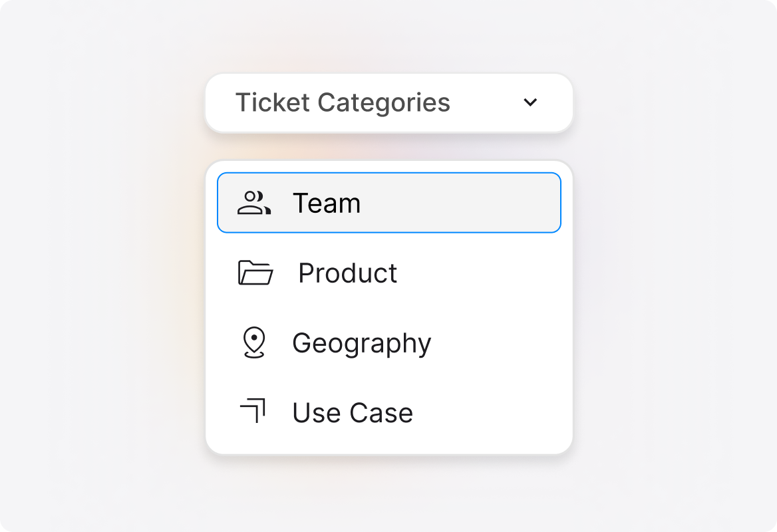Click the Ticket Categories label text
Viewport: 777px width, 532px height.
[x=344, y=103]
